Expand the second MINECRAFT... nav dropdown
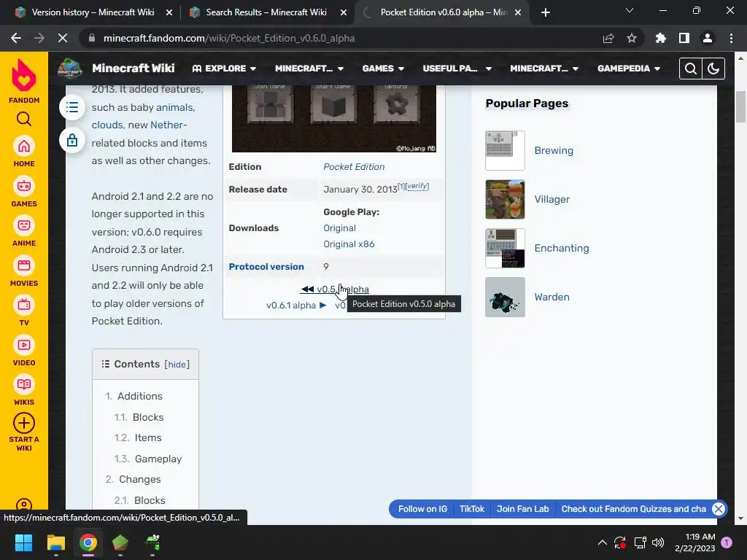747x560 pixels. coord(544,69)
